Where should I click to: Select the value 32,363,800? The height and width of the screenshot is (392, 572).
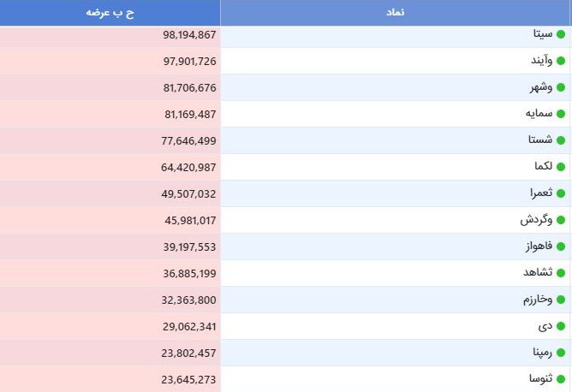click(x=188, y=300)
